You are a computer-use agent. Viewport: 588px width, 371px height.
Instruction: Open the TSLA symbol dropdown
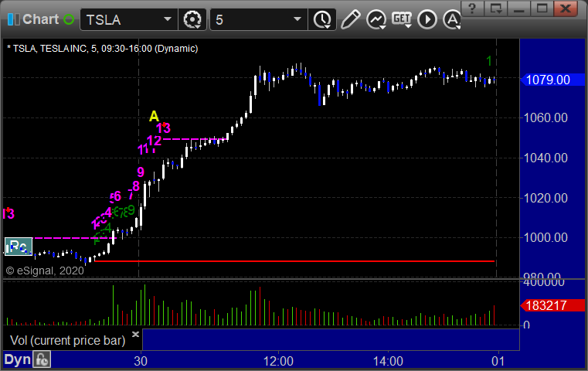(x=167, y=19)
